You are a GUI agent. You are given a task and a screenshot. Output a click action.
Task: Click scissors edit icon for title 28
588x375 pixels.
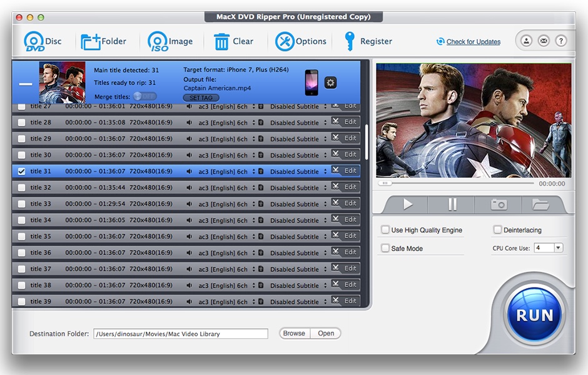[x=336, y=121]
